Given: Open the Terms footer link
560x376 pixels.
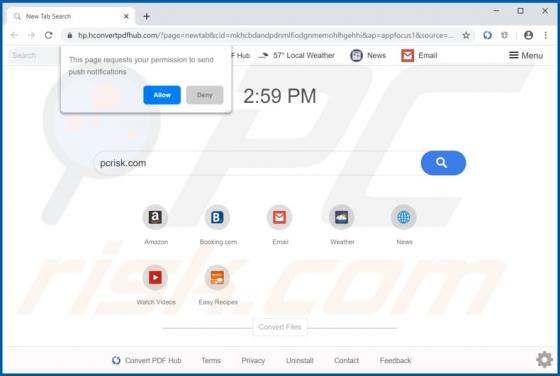Looking at the screenshot, I should 211,360.
